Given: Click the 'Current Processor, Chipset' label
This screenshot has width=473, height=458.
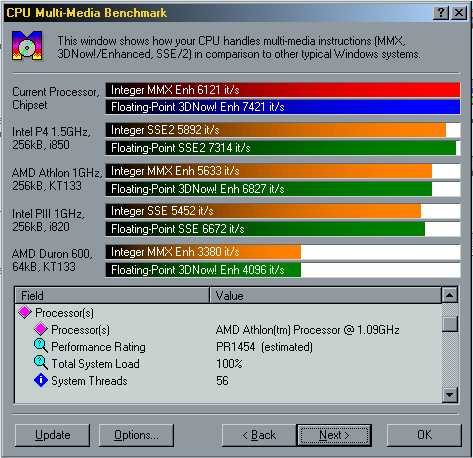Looking at the screenshot, I should pyautogui.click(x=56, y=98).
